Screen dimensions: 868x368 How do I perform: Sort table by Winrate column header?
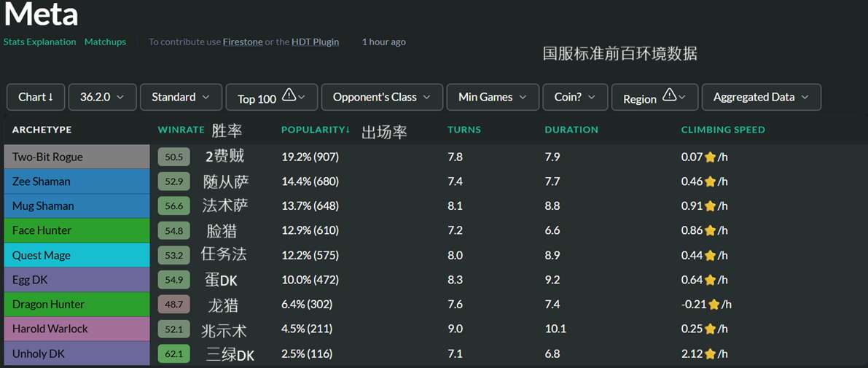coord(181,130)
